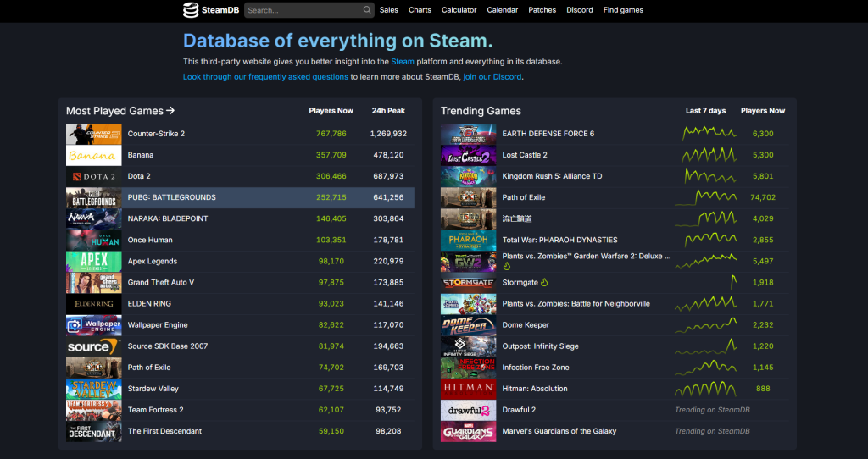Open the Discord nav link
868x459 pixels.
point(580,10)
